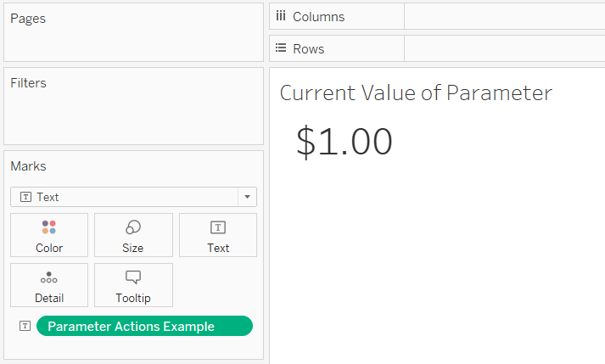Open the Text mark type combo box
This screenshot has width=605, height=364.
(x=133, y=197)
